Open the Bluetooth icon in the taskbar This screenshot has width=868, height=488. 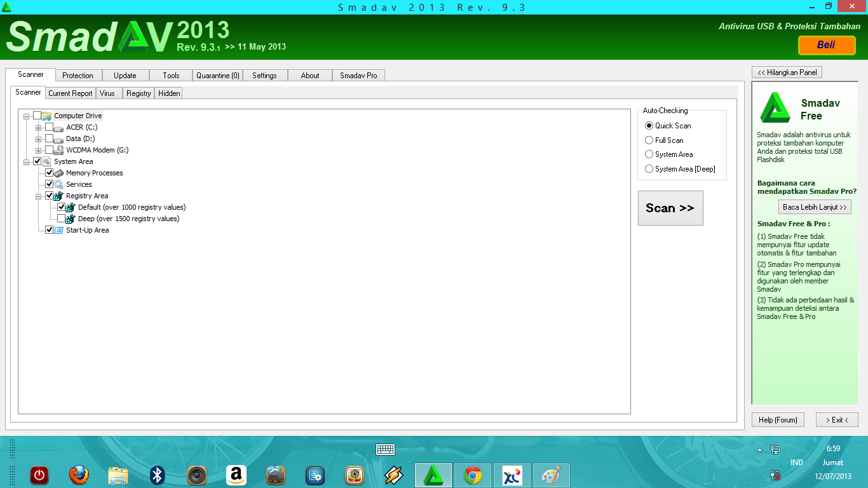tap(158, 475)
